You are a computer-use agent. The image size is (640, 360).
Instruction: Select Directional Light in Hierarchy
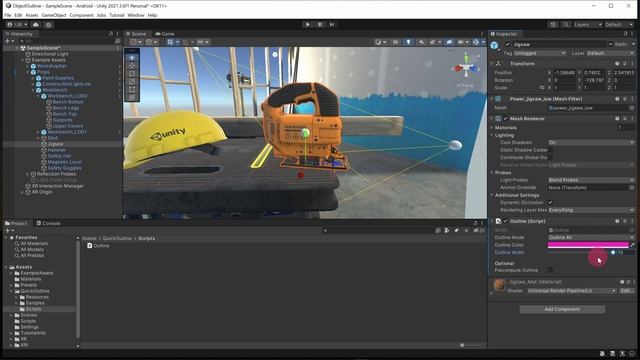point(50,54)
